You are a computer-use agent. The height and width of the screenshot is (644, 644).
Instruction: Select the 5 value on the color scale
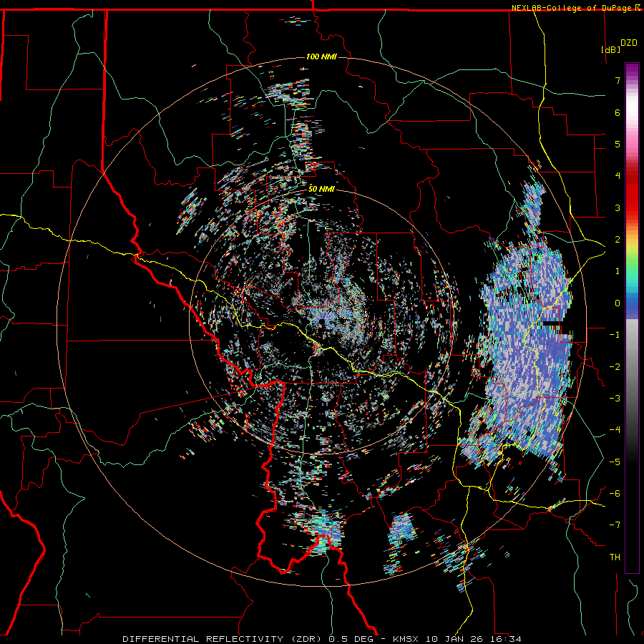[618, 144]
